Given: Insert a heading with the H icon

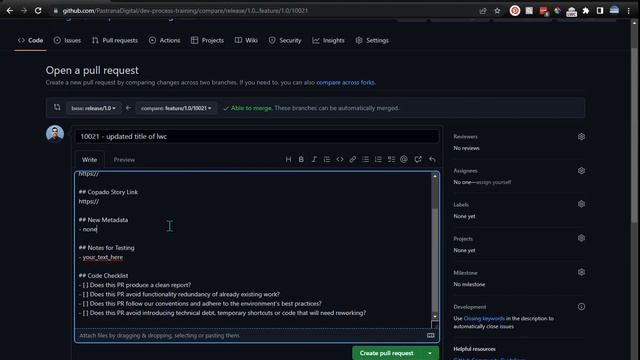Looking at the screenshot, I should point(288,159).
